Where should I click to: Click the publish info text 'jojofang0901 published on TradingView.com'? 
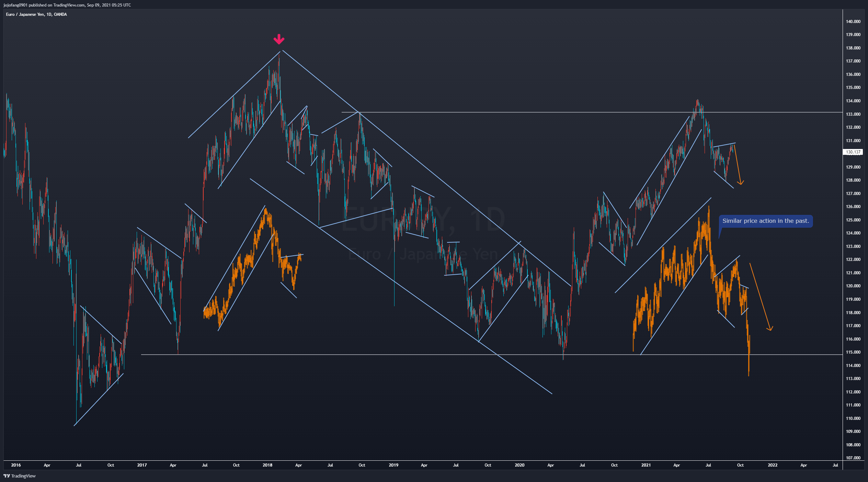coord(44,5)
